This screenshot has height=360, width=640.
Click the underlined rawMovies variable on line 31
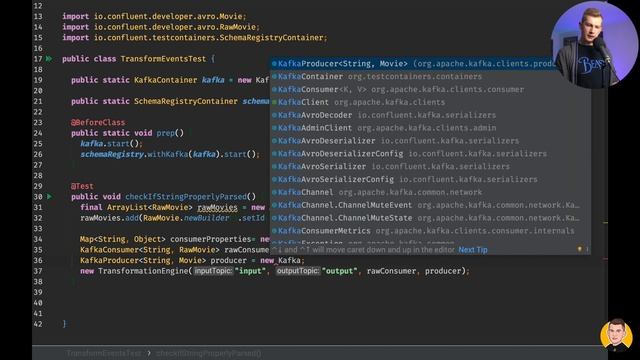[217, 207]
